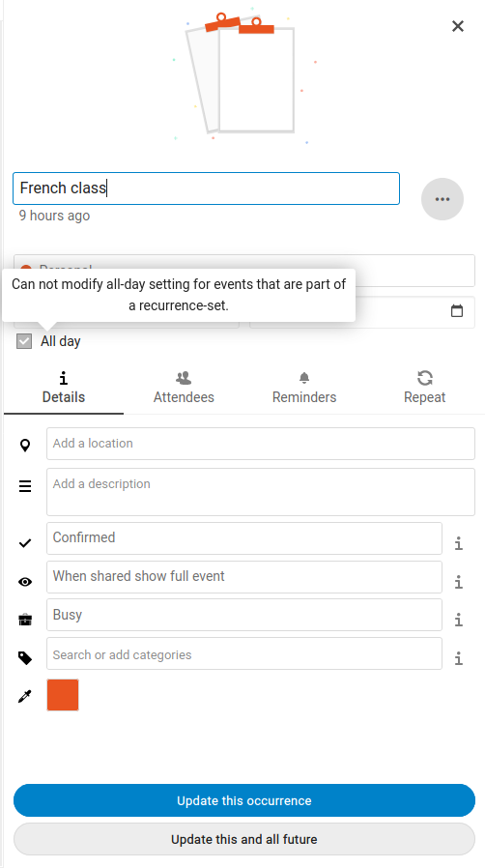Image resolution: width=485 pixels, height=868 pixels.
Task: Click Update this and all future button
Action: pyautogui.click(x=243, y=839)
